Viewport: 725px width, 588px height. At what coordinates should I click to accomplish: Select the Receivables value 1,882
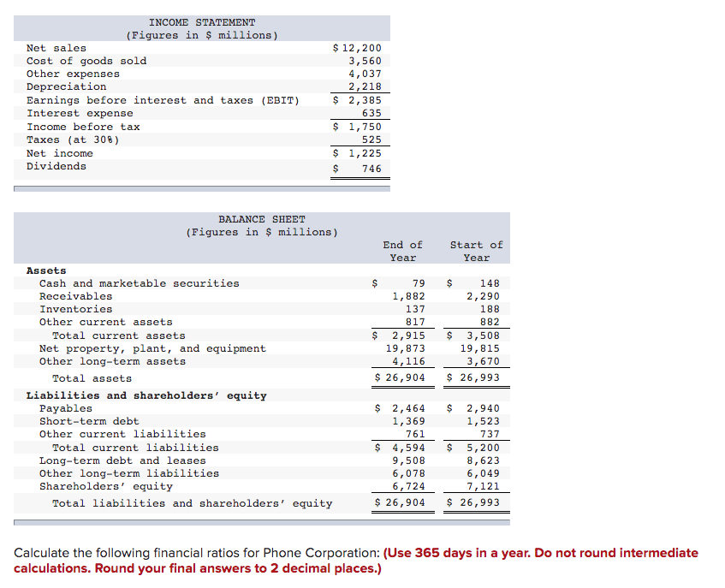point(408,296)
